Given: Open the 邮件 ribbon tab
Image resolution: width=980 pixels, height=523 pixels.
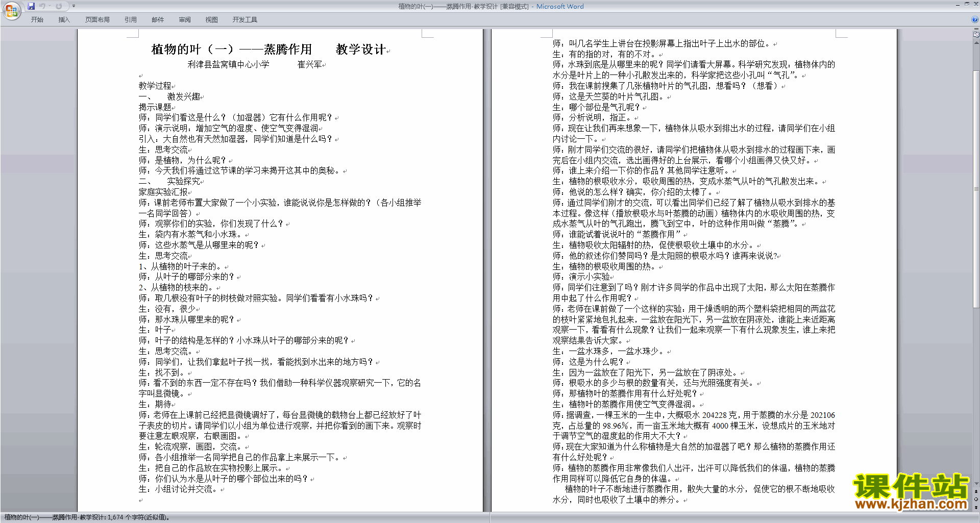Looking at the screenshot, I should coord(158,20).
